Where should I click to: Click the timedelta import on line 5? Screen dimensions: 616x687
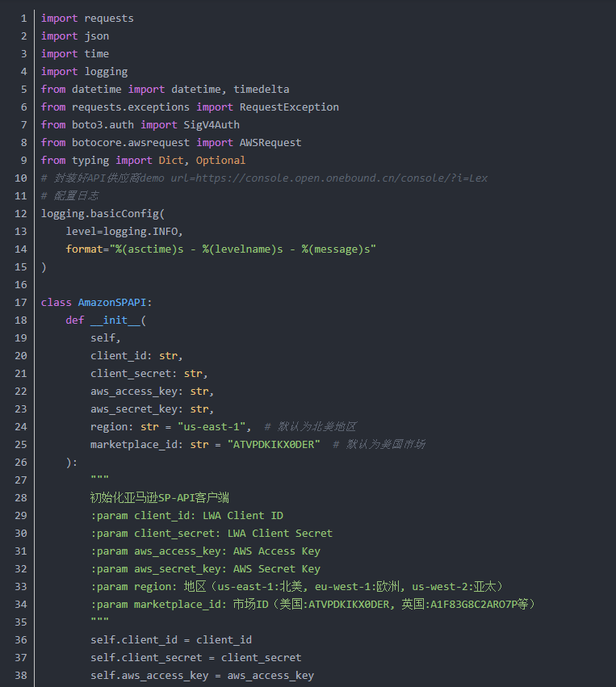pos(261,89)
